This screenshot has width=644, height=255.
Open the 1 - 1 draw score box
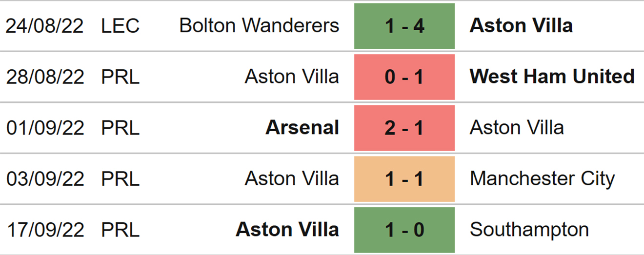point(404,179)
